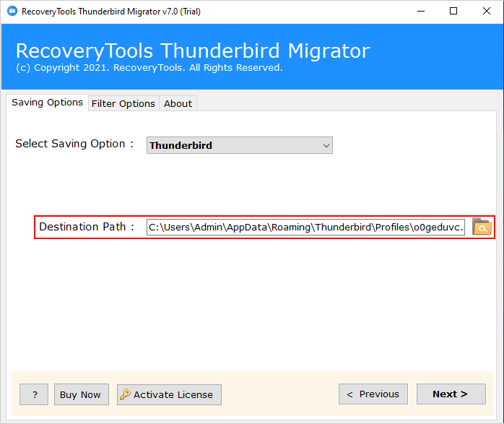Switch to the Filter Options tab
Screen dimensions: 504x424
[123, 103]
